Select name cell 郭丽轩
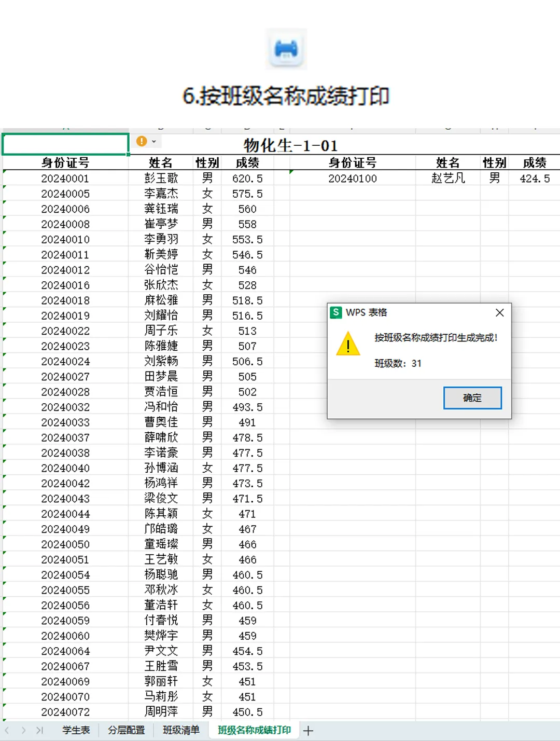Viewport: 560px width, 741px height. pyautogui.click(x=161, y=682)
